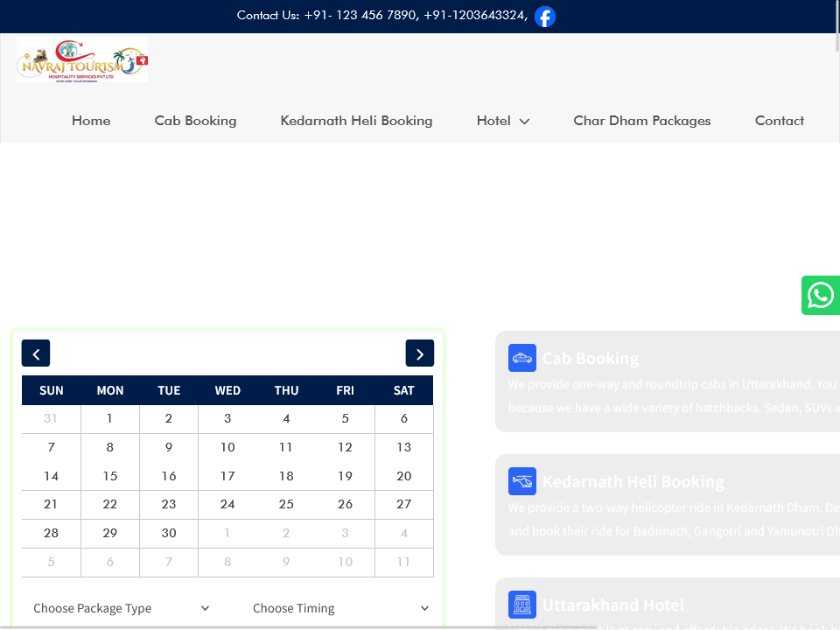
Task: Click the Navraj Tourism logo
Action: pyautogui.click(x=82, y=59)
